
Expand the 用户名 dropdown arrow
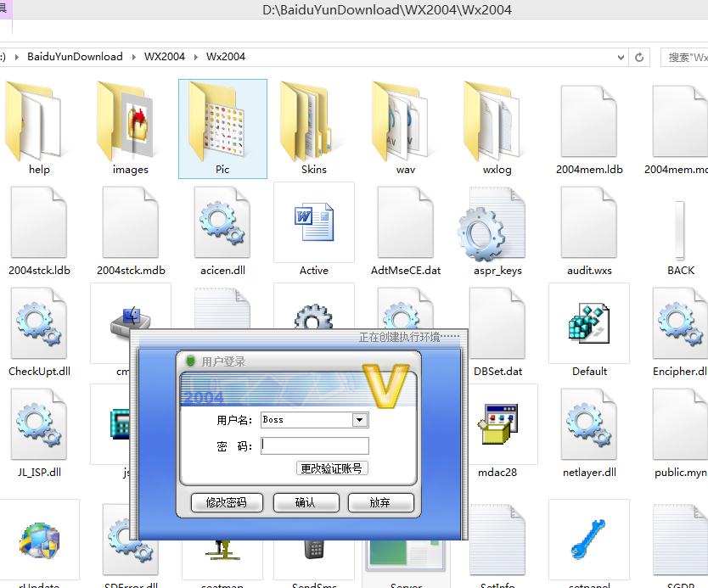(360, 420)
